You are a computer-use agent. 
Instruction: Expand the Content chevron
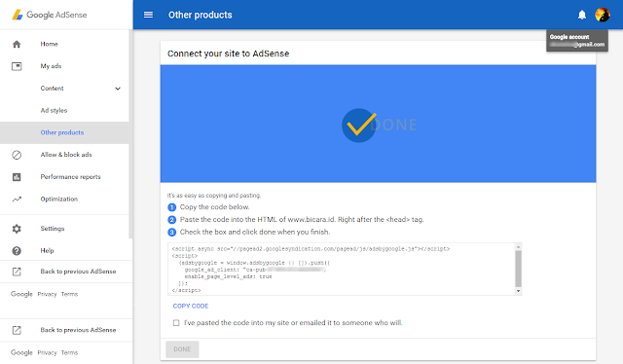coord(118,89)
